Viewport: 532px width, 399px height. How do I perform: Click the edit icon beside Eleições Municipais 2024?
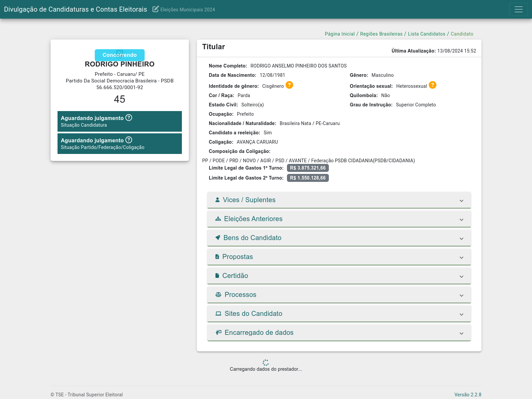156,9
